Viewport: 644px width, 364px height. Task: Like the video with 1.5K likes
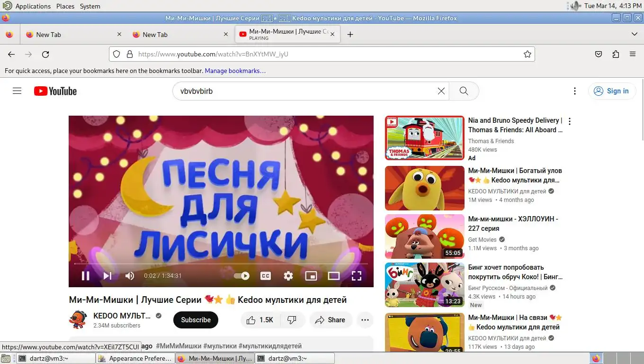(x=260, y=320)
